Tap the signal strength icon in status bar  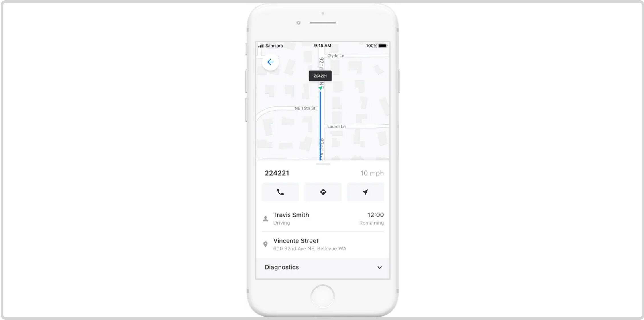[x=260, y=45]
